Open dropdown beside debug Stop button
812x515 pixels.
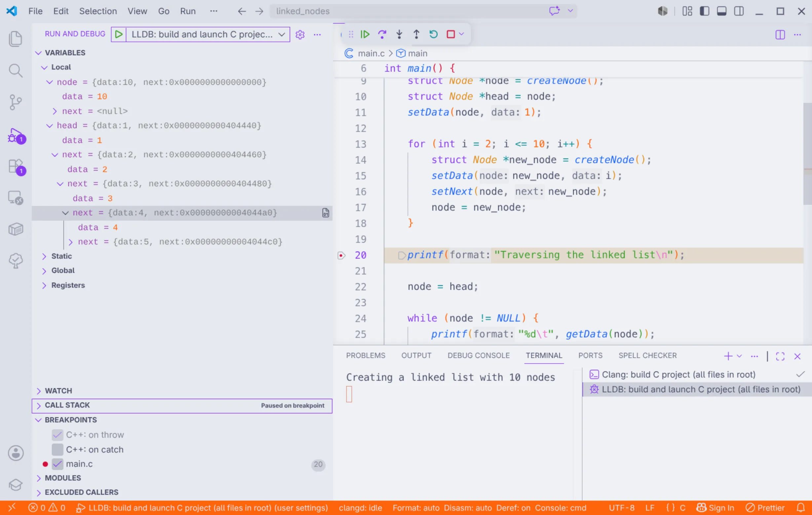[461, 34]
